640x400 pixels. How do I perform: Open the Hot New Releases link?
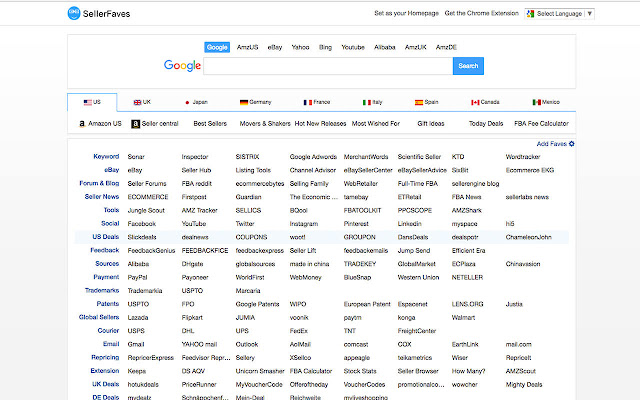(320, 124)
